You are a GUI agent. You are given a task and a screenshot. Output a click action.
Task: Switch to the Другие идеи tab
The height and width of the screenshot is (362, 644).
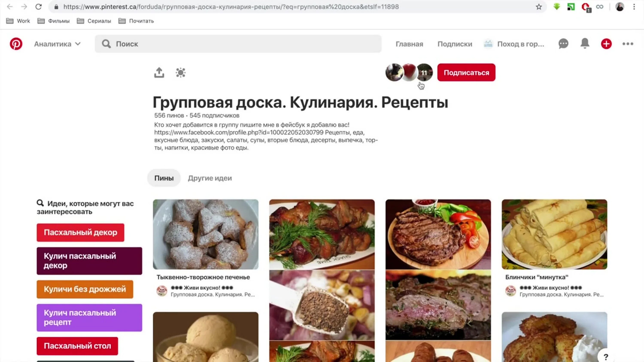click(210, 178)
